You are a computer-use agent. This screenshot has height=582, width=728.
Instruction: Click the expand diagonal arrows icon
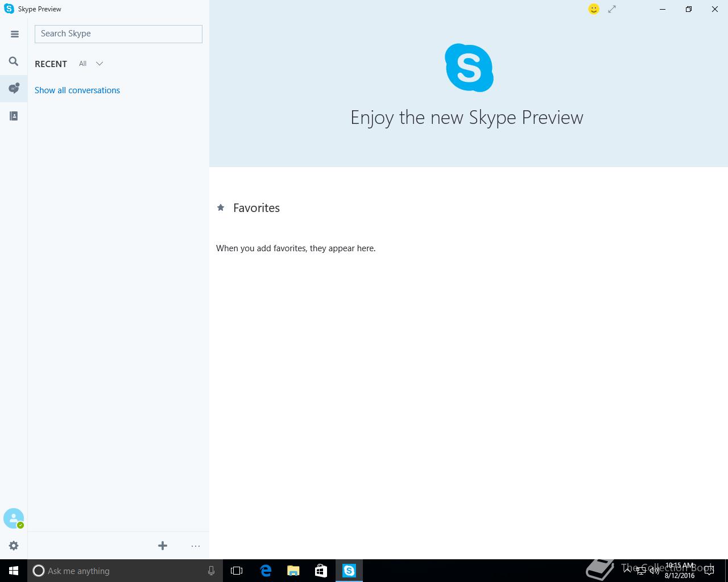point(612,9)
